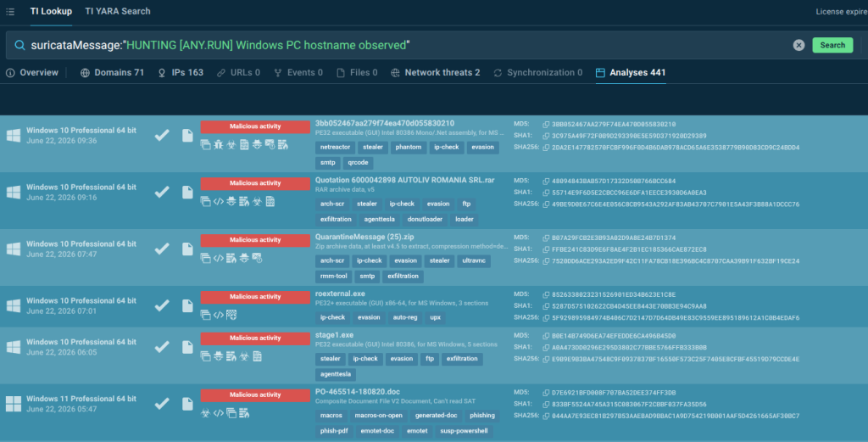868x442 pixels.
Task: Click the macros-on-open tag
Action: pyautogui.click(x=379, y=416)
